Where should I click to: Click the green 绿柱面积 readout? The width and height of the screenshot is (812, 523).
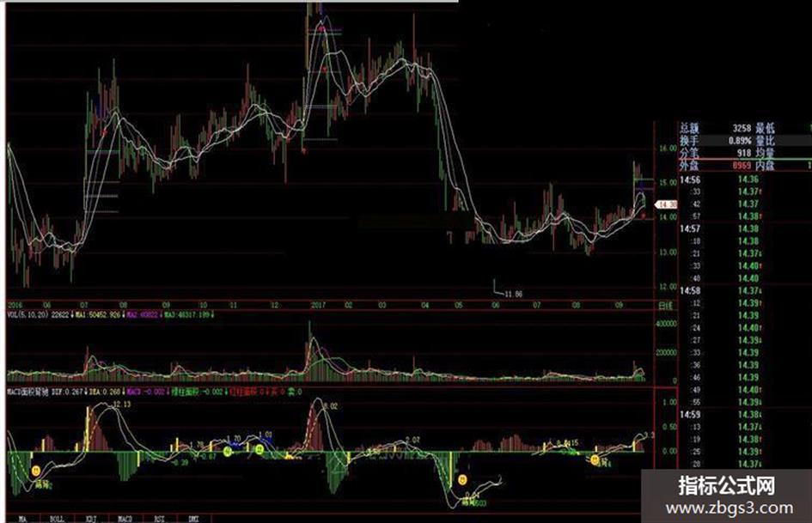[197, 392]
